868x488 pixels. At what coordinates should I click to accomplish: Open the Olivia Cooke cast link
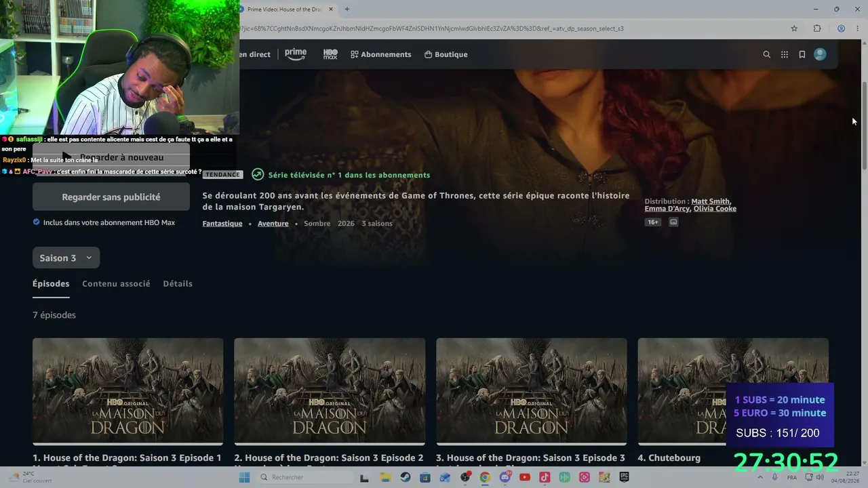[x=715, y=209]
